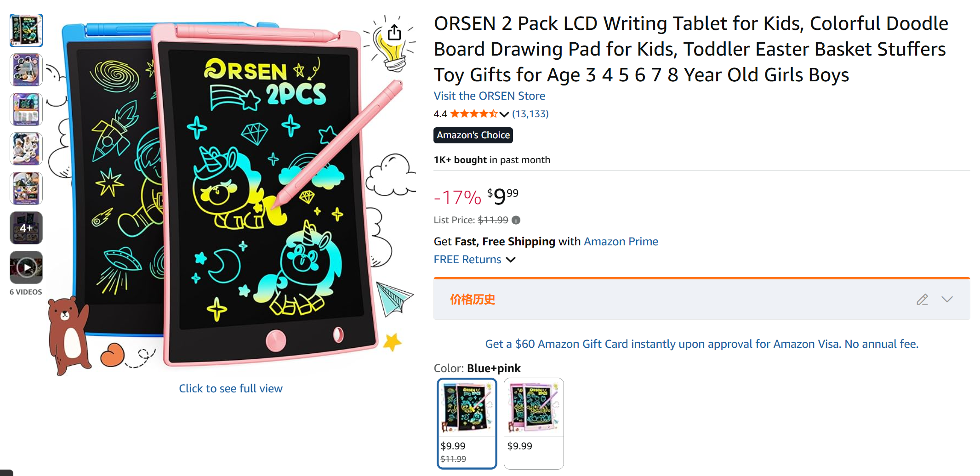
Task: Open the 4+ more images thumbnail
Action: [26, 228]
